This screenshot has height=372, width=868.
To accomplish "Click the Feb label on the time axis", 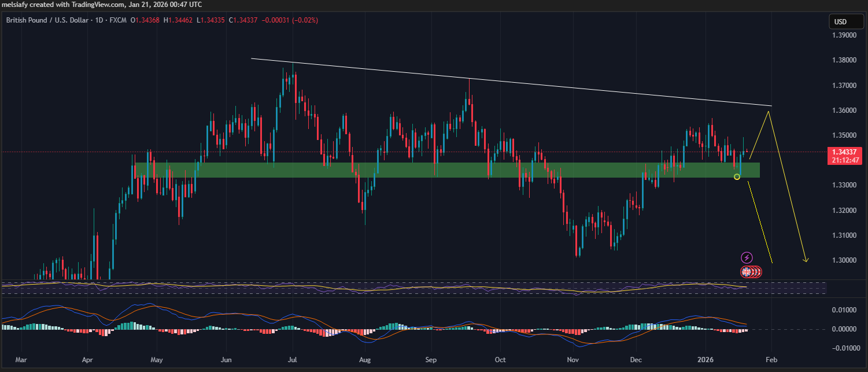I will [770, 360].
